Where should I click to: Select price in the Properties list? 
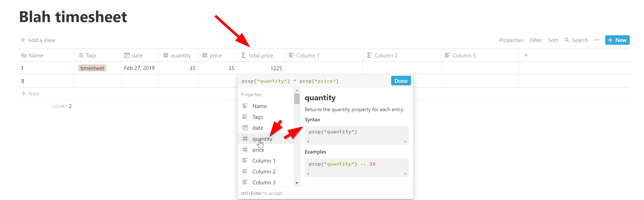click(x=258, y=150)
